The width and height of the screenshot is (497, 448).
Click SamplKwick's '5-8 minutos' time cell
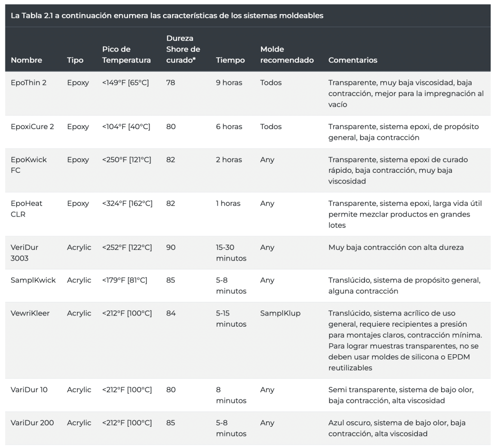231,285
